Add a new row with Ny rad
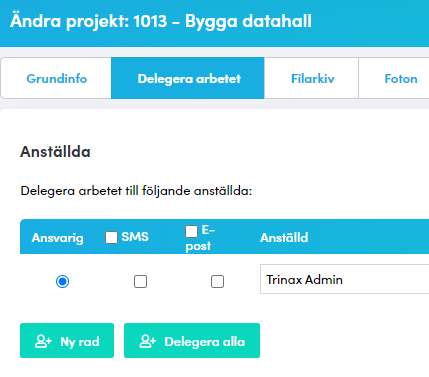429x377 pixels. coord(67,340)
